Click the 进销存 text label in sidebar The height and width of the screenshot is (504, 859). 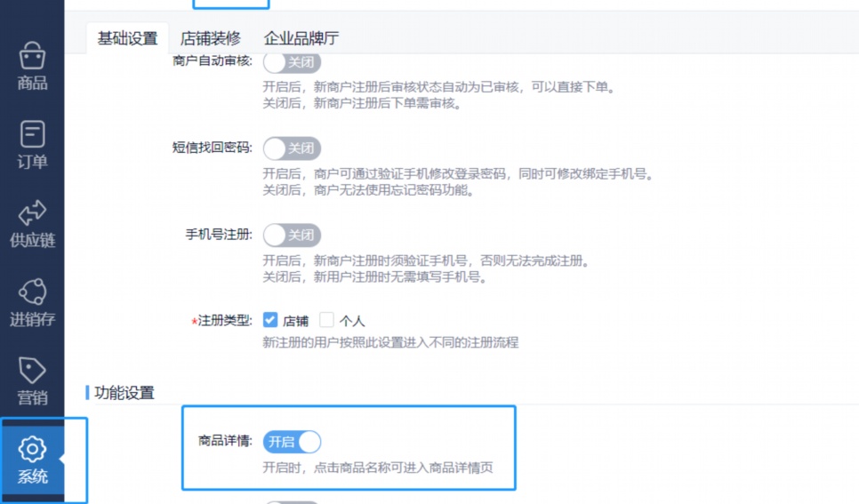pyautogui.click(x=32, y=319)
